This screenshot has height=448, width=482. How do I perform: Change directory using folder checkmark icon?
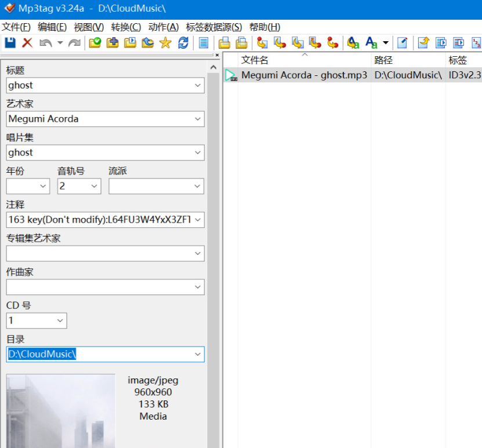(95, 43)
